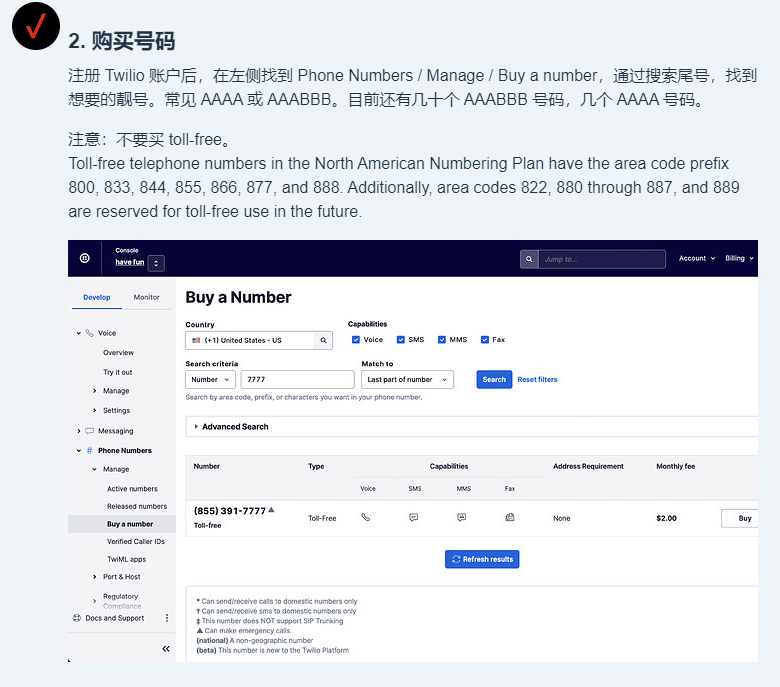Click Reset filters link

(537, 380)
